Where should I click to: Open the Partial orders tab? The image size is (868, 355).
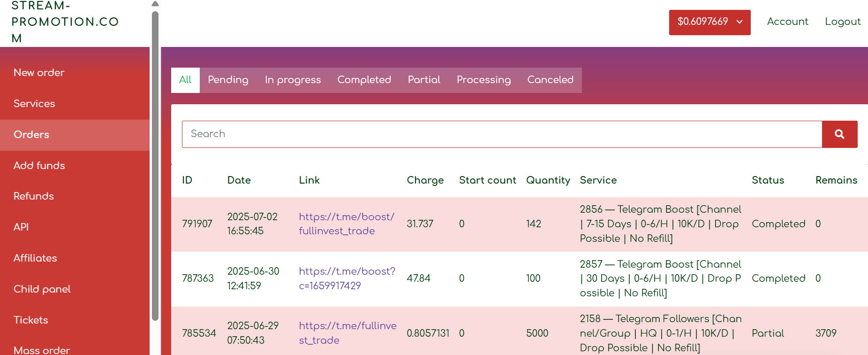click(x=424, y=80)
